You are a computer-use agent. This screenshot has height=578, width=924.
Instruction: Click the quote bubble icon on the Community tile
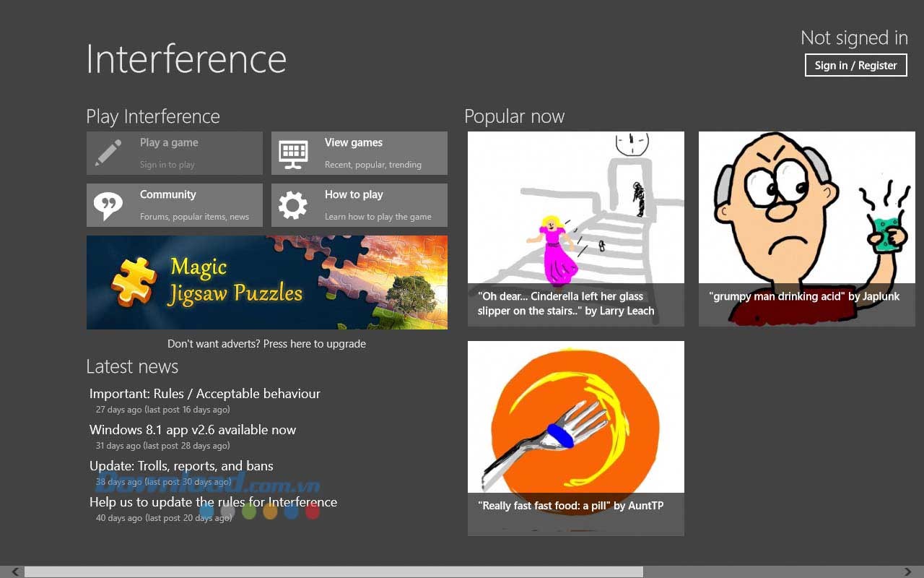107,204
